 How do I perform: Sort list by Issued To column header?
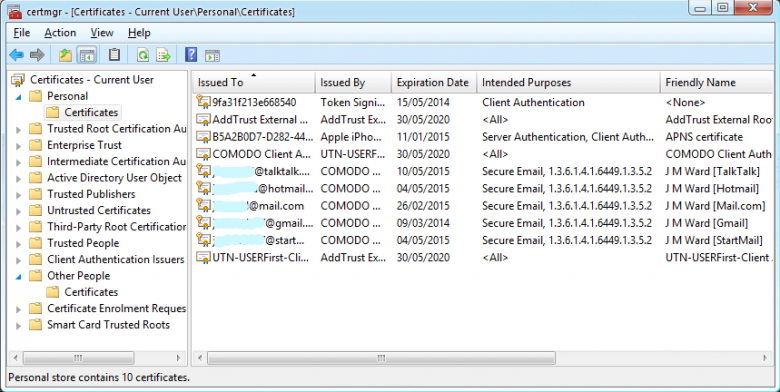(253, 83)
